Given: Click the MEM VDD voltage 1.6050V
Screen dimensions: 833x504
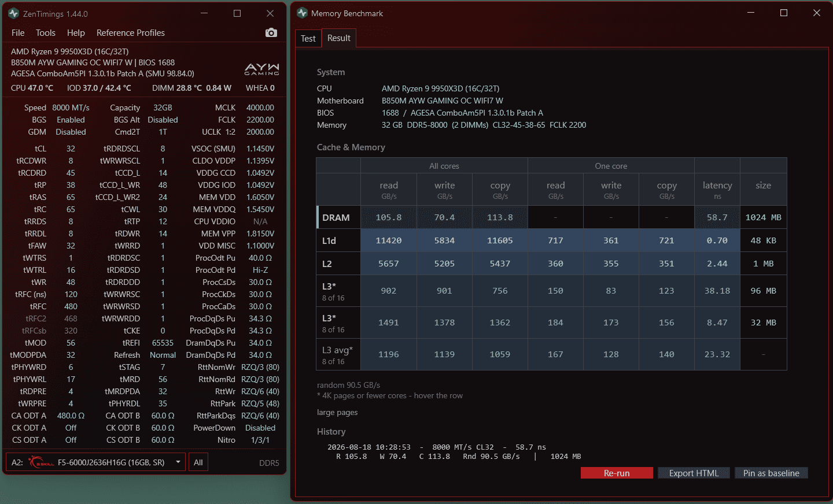Looking at the screenshot, I should point(260,197).
